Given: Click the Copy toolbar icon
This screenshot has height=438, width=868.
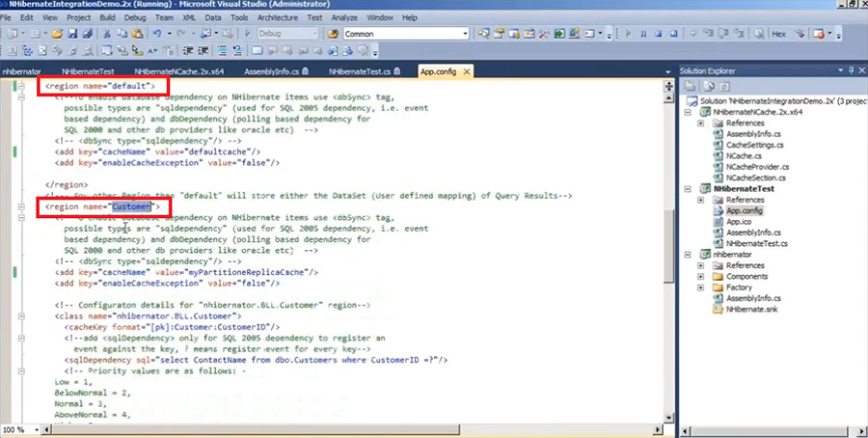Looking at the screenshot, I should tap(122, 34).
